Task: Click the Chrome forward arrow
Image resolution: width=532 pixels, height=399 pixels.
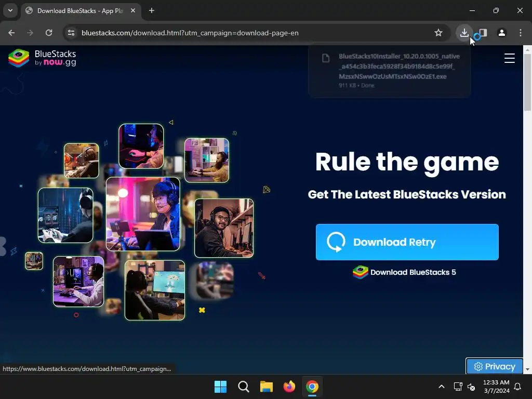Action: (30, 33)
